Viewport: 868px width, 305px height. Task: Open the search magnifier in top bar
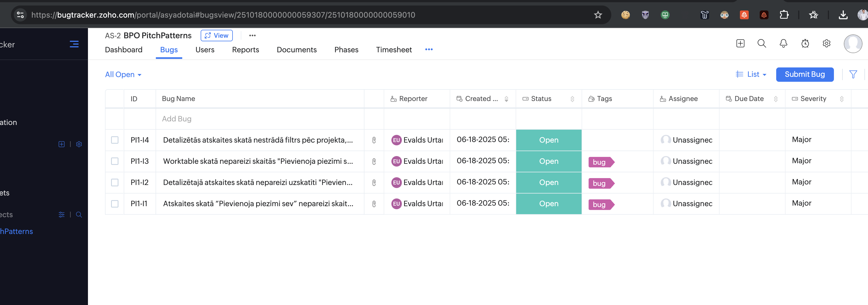[x=762, y=43]
